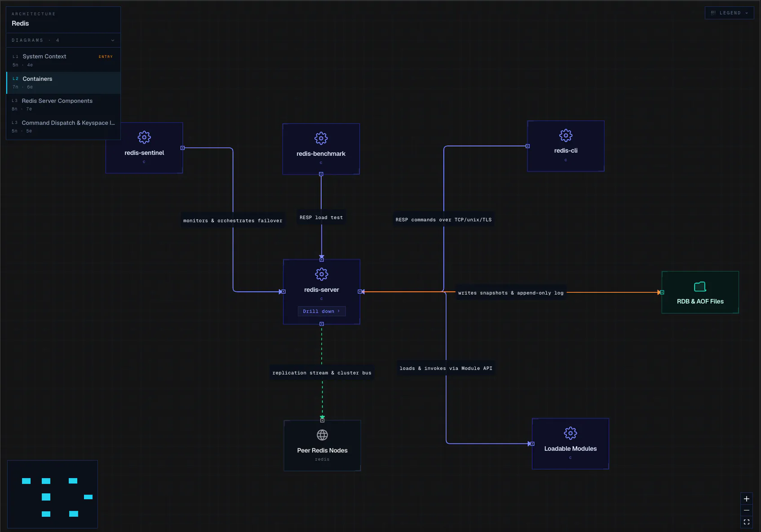761x532 pixels.
Task: Select the RDB & AOF Files label
Action: tap(700, 302)
